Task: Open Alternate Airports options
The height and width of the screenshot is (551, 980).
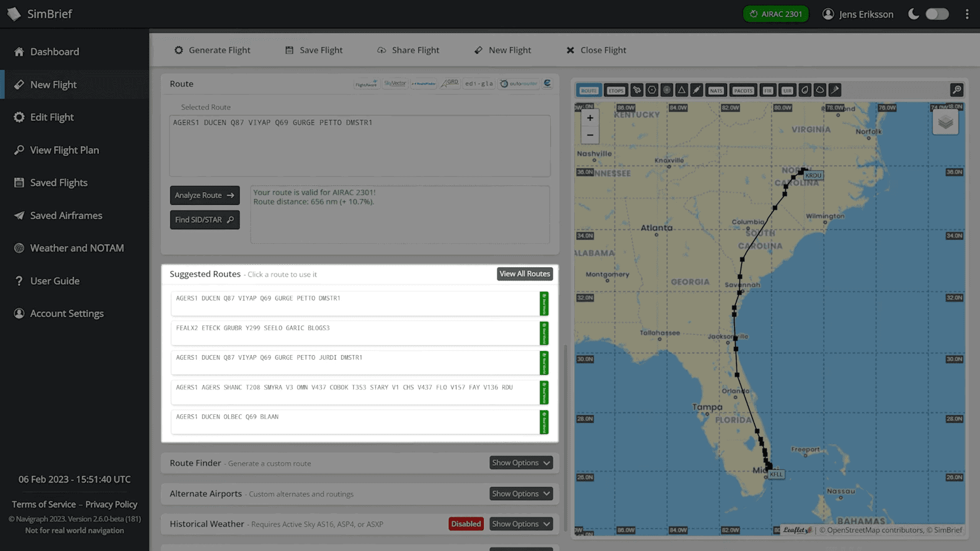Action: click(521, 493)
